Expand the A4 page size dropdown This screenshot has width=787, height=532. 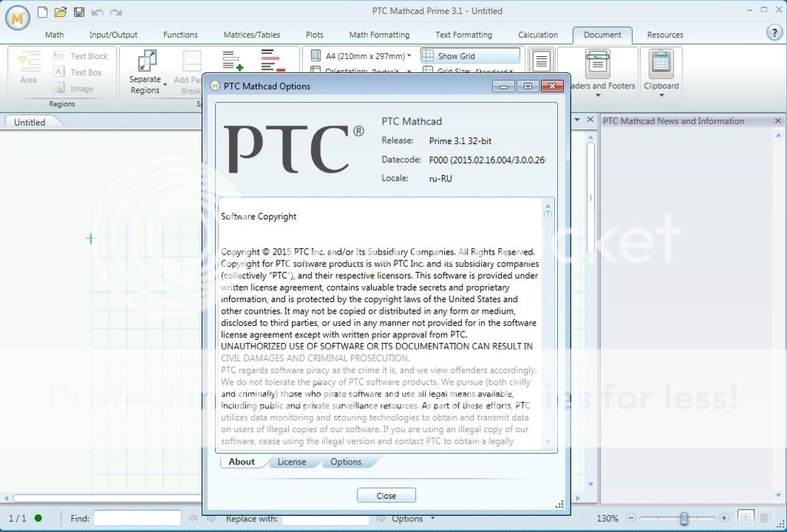coord(409,56)
